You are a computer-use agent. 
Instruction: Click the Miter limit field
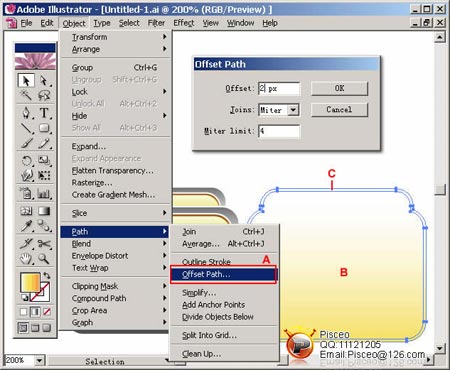click(x=279, y=131)
